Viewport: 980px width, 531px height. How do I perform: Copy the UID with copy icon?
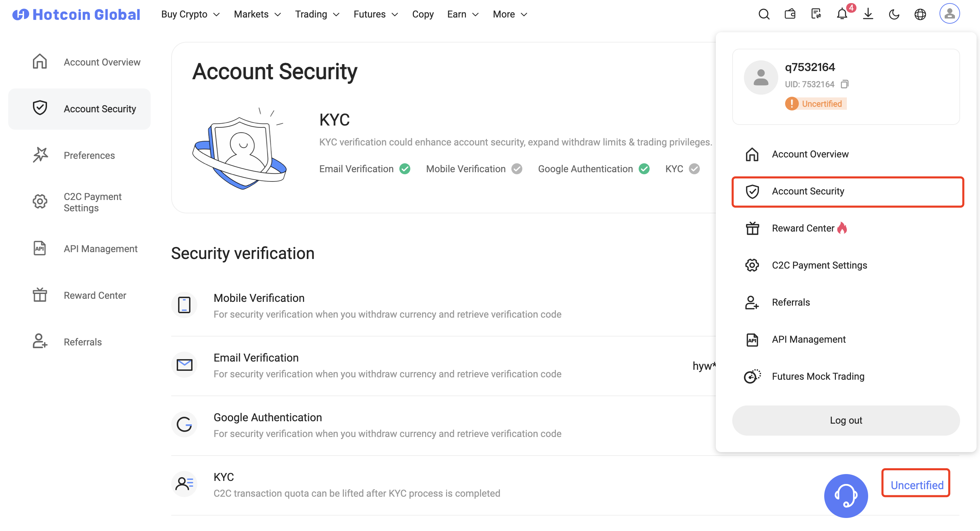(x=844, y=84)
